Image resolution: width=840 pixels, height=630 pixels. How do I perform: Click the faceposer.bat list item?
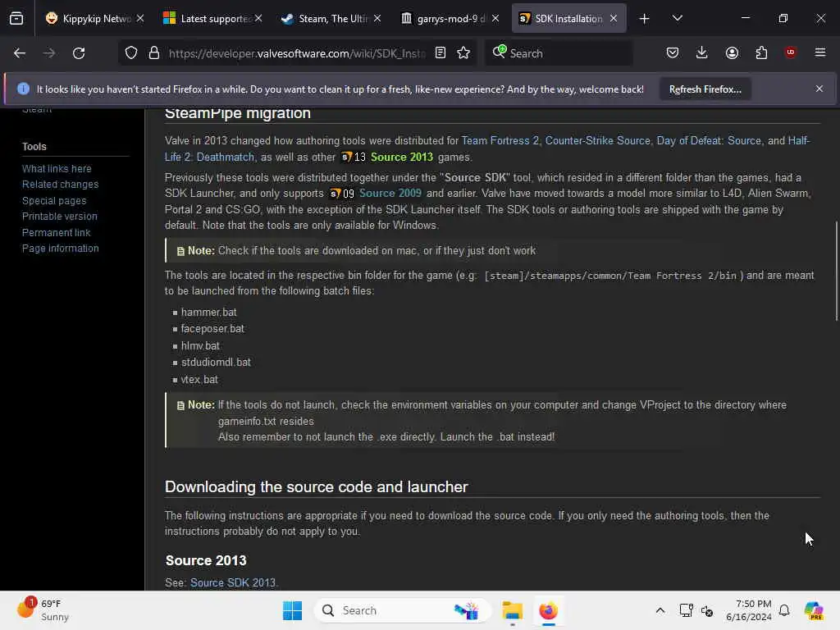point(212,329)
